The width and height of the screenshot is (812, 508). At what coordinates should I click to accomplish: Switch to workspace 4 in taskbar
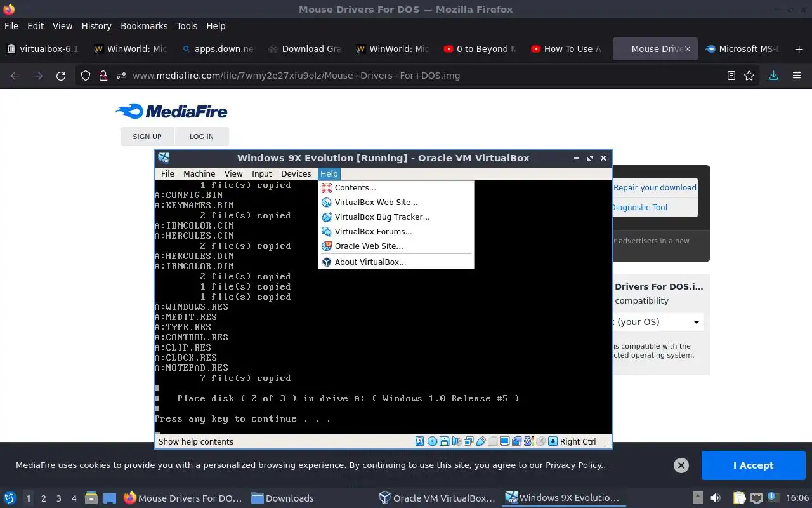pyautogui.click(x=74, y=498)
